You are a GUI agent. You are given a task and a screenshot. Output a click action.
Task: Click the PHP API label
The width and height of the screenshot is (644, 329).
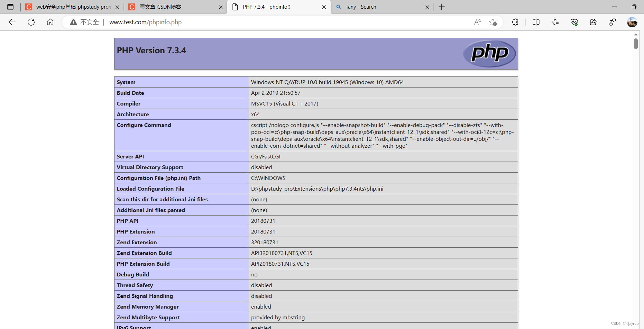click(128, 221)
